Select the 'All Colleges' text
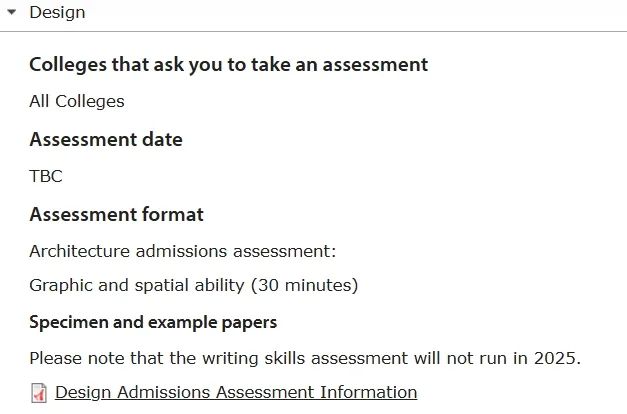The width and height of the screenshot is (627, 414). [x=77, y=101]
